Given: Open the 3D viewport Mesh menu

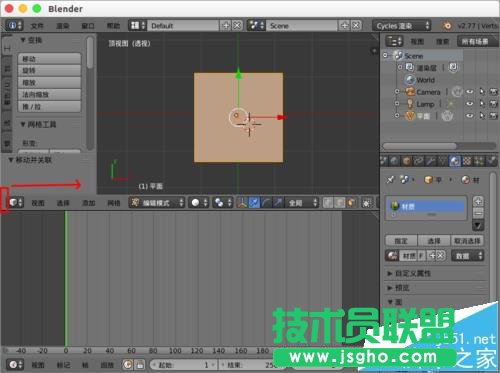Looking at the screenshot, I should tap(114, 203).
